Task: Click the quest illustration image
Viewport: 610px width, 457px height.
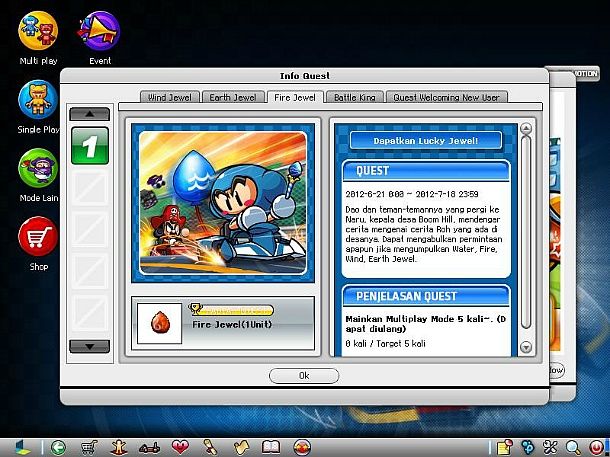Action: pos(223,203)
